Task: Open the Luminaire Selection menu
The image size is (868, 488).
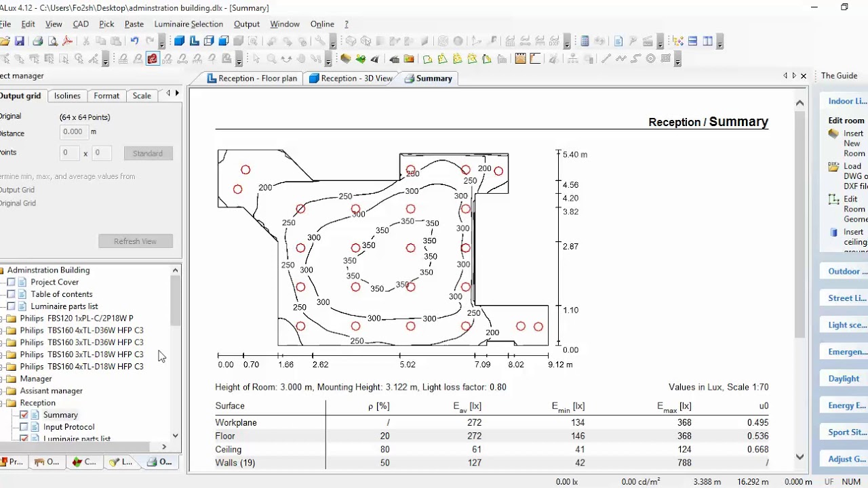Action: tap(189, 24)
